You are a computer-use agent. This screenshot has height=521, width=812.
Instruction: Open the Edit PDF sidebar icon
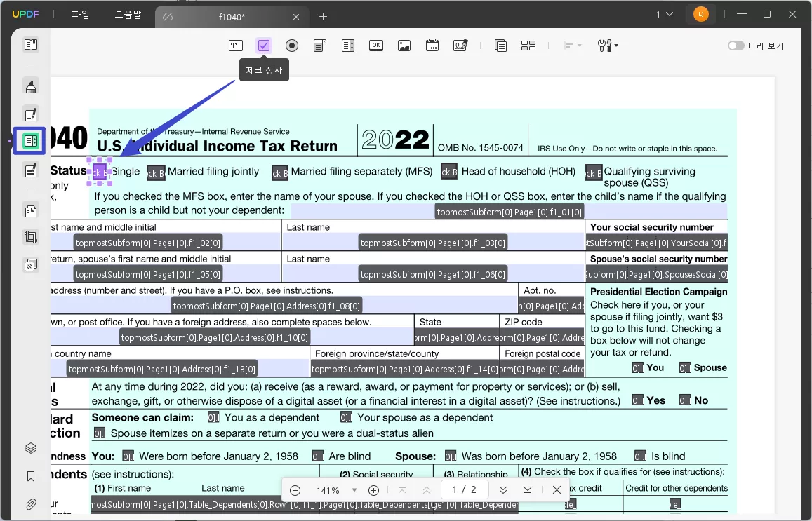[31, 114]
